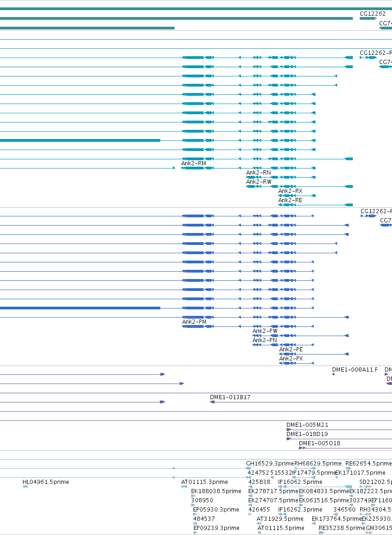Image resolution: width=392 pixels, height=535 pixels.
Task: Select the DME1-008A11.F feature label
Action: (x=355, y=370)
